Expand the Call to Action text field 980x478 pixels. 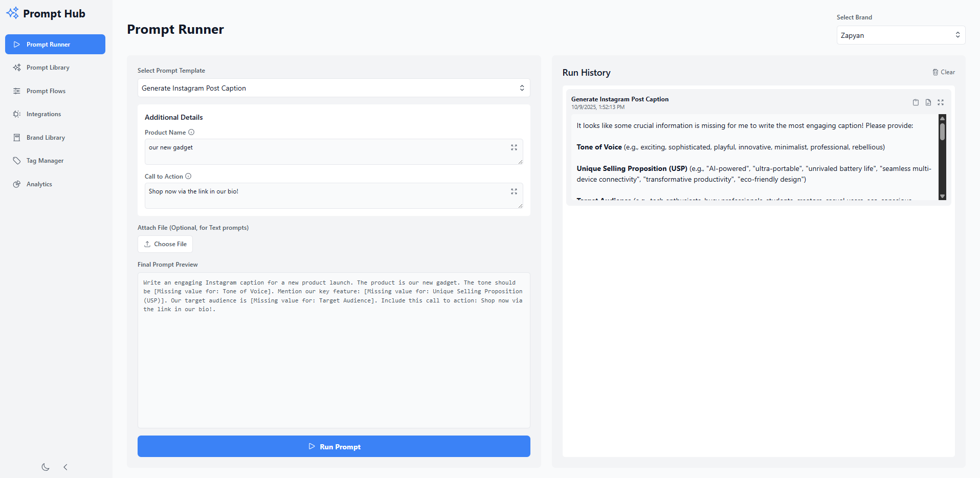[x=514, y=191]
